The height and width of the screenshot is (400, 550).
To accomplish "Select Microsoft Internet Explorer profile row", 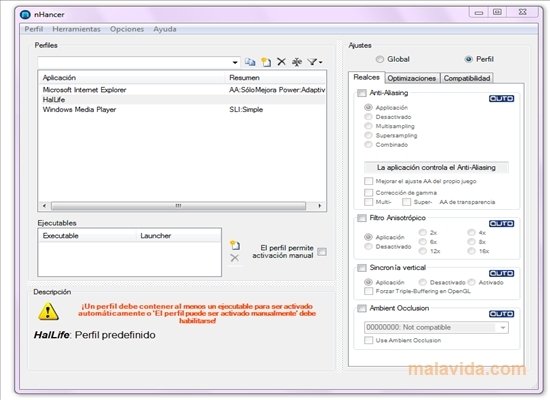I will coord(182,90).
